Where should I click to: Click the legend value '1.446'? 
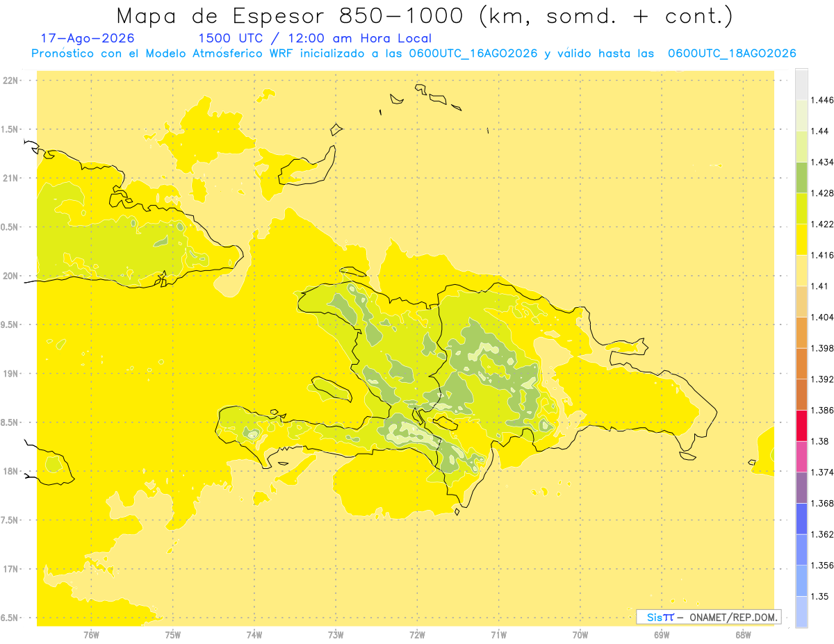(822, 100)
